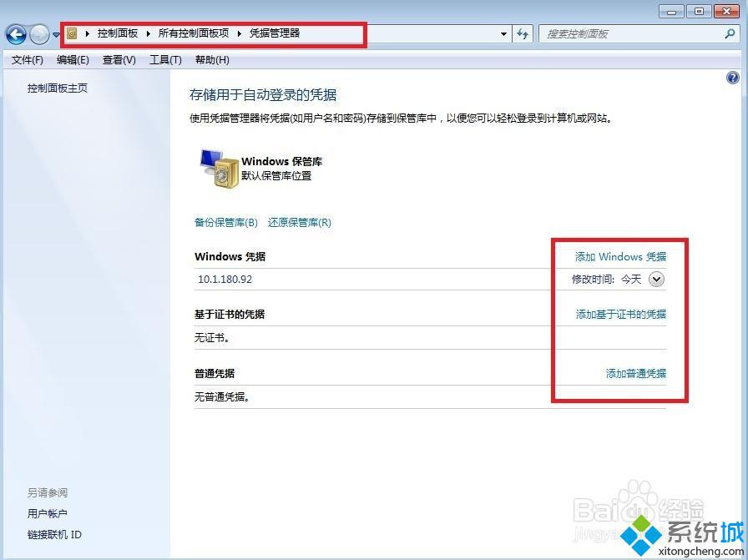The height and width of the screenshot is (560, 748).
Task: Open the recent pages dropdown arrow
Action: coord(56,35)
